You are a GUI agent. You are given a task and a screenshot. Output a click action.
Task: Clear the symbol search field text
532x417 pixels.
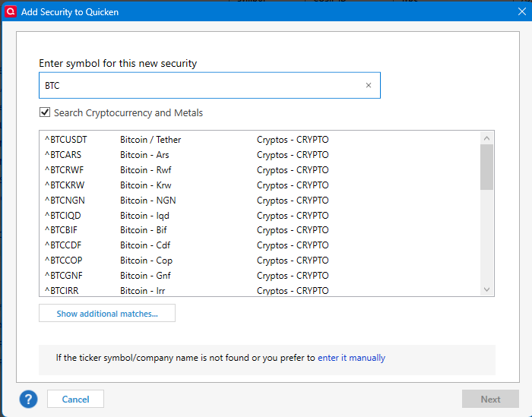tap(369, 86)
